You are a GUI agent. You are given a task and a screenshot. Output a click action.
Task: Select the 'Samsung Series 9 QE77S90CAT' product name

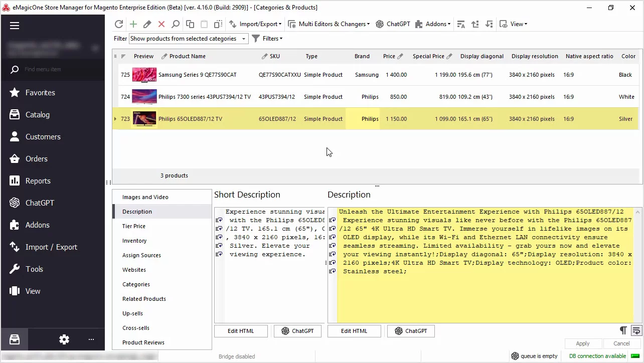pyautogui.click(x=198, y=75)
